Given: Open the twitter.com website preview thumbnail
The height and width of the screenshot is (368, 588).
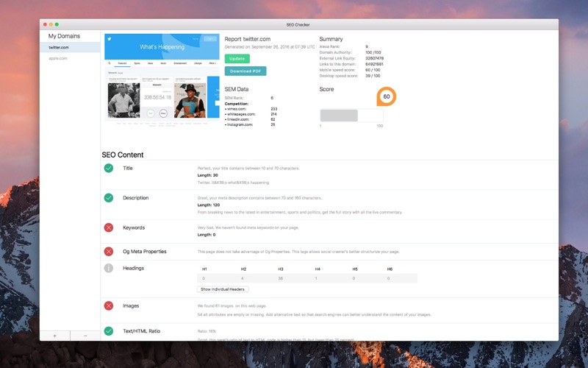Looking at the screenshot, I should [x=162, y=81].
